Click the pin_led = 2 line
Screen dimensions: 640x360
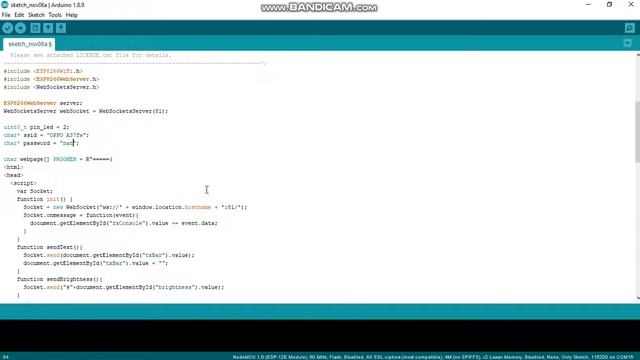[x=36, y=127]
